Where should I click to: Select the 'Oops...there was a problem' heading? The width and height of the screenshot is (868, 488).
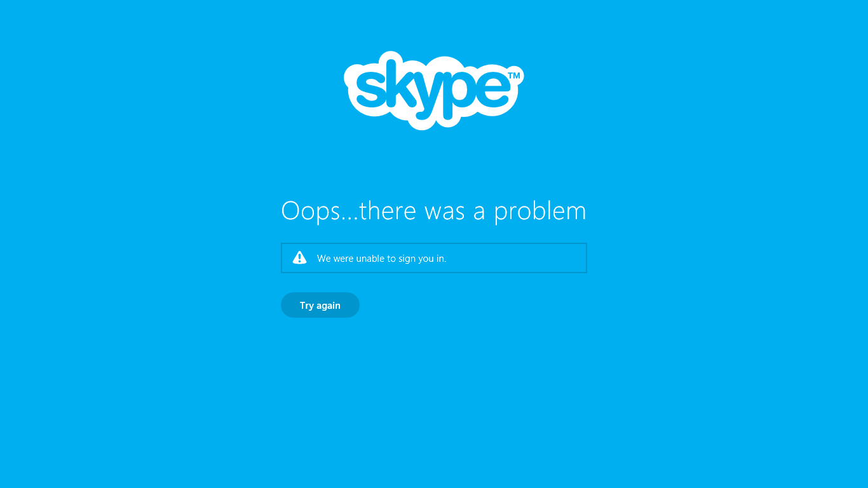click(434, 210)
